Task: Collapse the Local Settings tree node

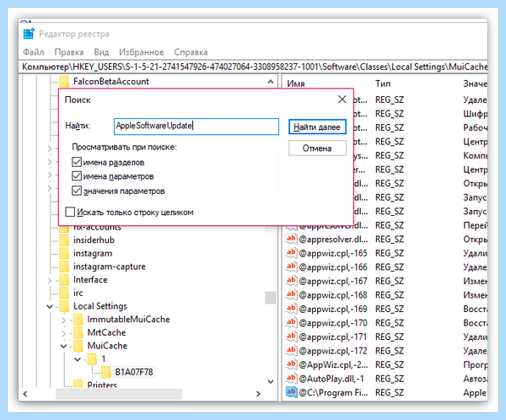Action: coord(50,306)
